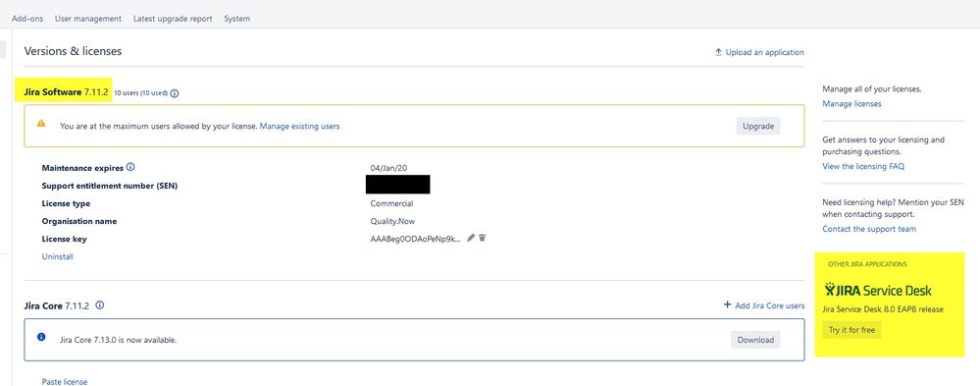Viewport: 980px width, 386px height.
Task: Click the Maintenance expires info icon
Action: (x=130, y=167)
